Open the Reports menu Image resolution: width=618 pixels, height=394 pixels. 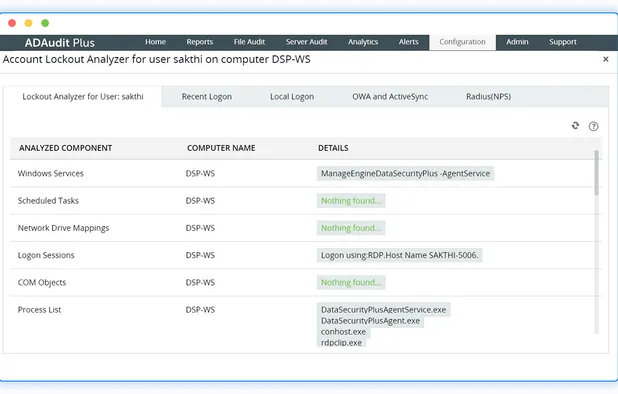coord(200,42)
